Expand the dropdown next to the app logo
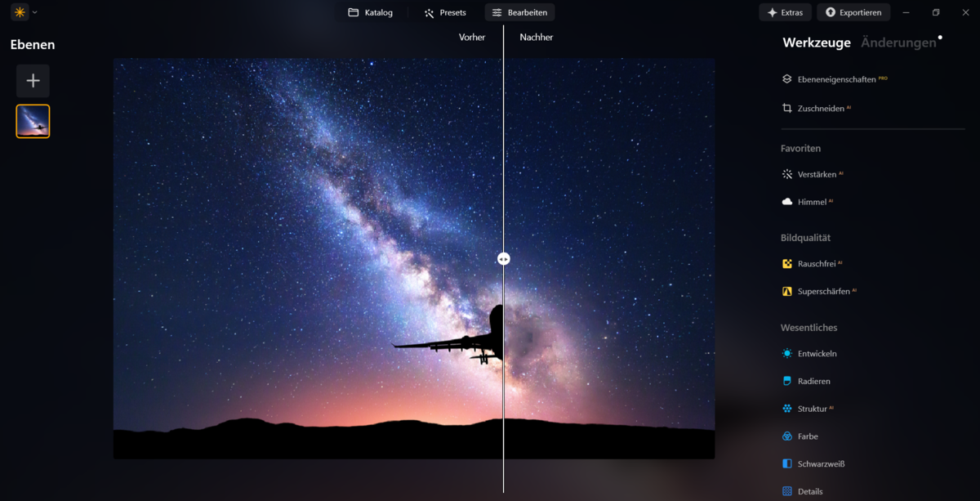 pos(34,12)
